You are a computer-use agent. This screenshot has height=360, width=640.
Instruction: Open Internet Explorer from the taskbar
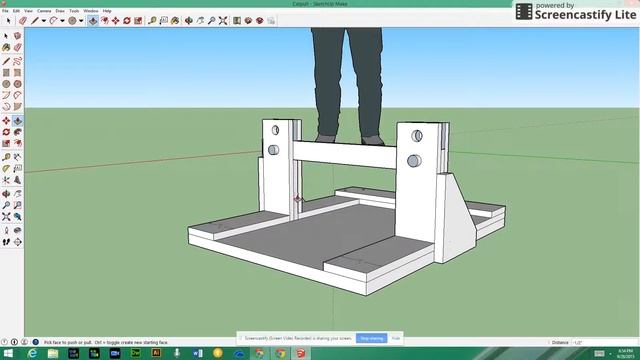pyautogui.click(x=32, y=353)
